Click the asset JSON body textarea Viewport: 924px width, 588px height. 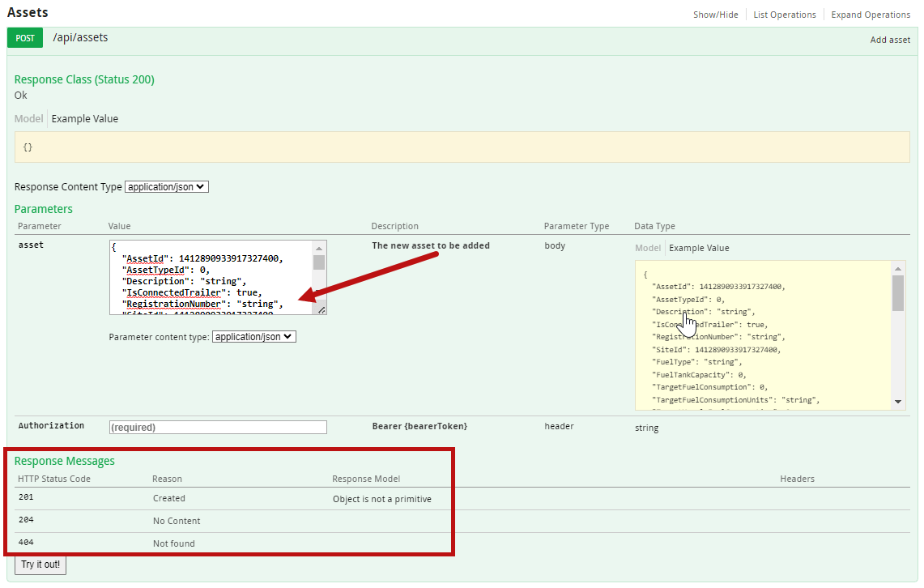tap(211, 277)
